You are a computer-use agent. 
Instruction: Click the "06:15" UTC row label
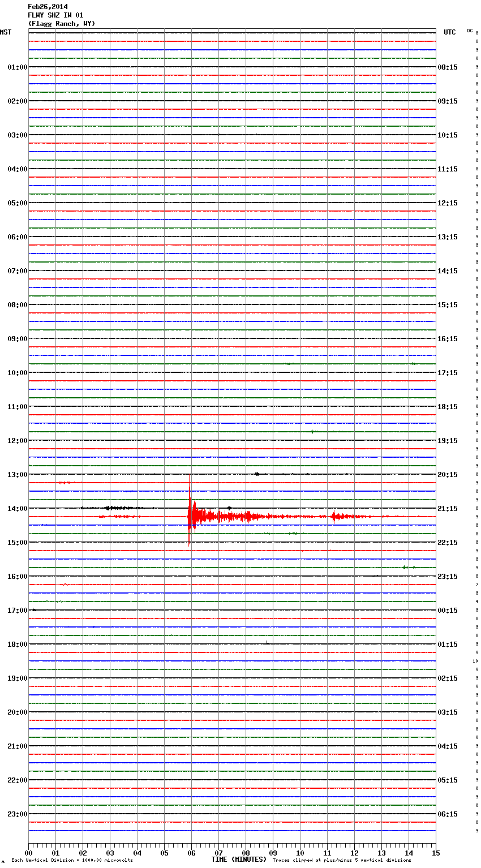point(448,814)
